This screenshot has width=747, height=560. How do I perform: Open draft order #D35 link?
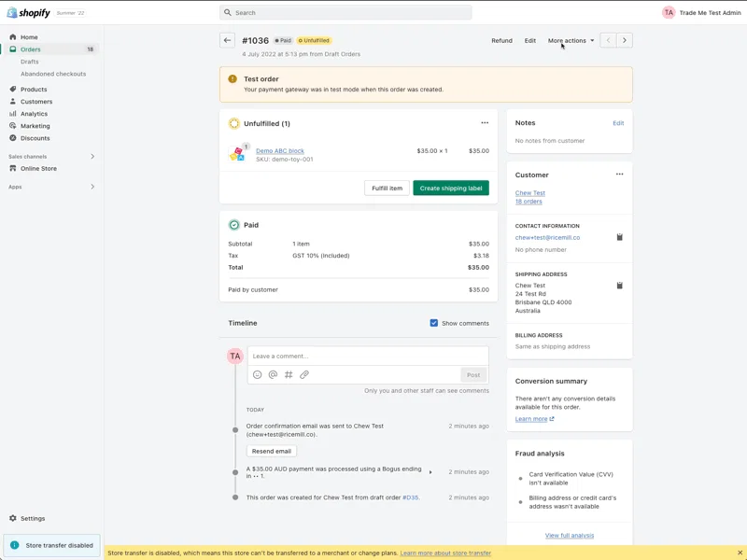[410, 497]
